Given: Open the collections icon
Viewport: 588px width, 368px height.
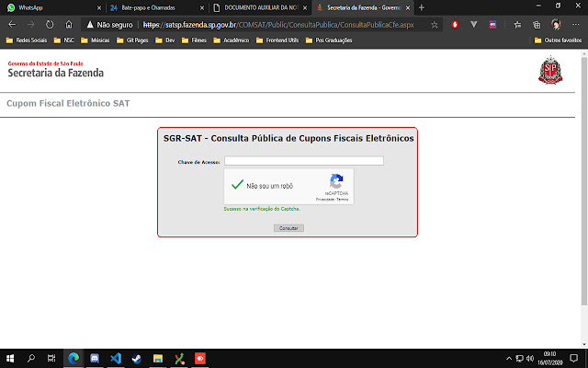Looking at the screenshot, I should [x=537, y=25].
